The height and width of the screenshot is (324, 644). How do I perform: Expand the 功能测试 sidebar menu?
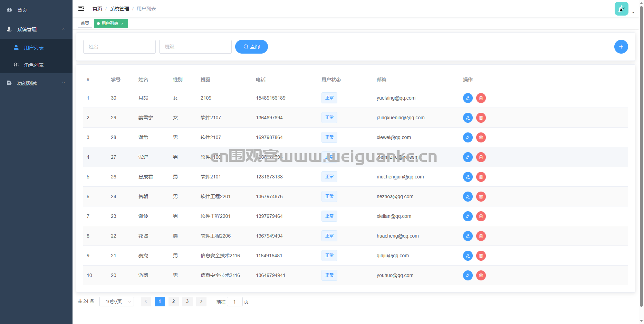coord(36,83)
